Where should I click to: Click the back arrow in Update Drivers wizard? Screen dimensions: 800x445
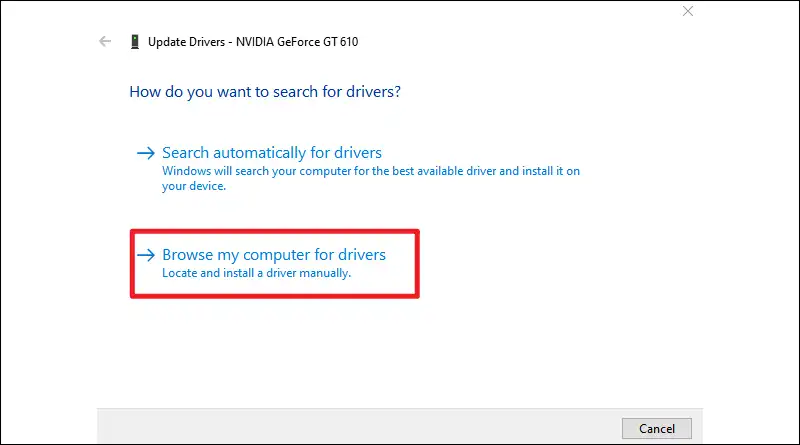[x=105, y=41]
